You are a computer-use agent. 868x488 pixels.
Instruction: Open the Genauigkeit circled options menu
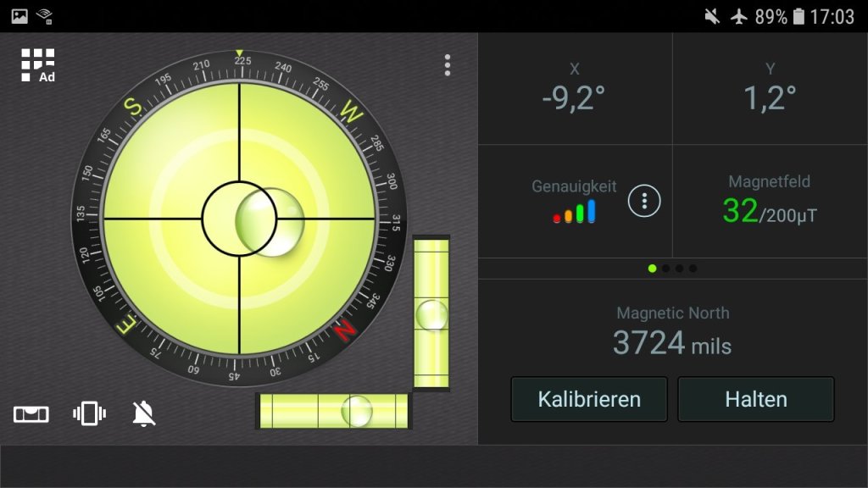coord(644,201)
